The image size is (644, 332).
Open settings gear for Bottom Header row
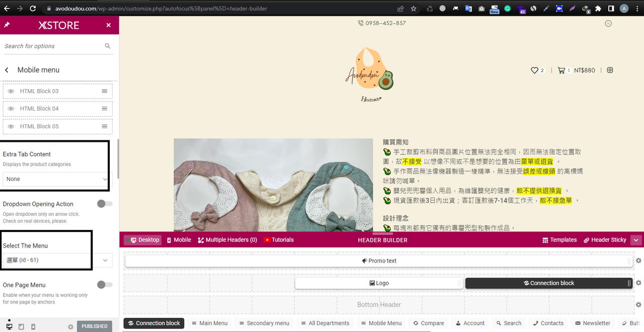638,305
